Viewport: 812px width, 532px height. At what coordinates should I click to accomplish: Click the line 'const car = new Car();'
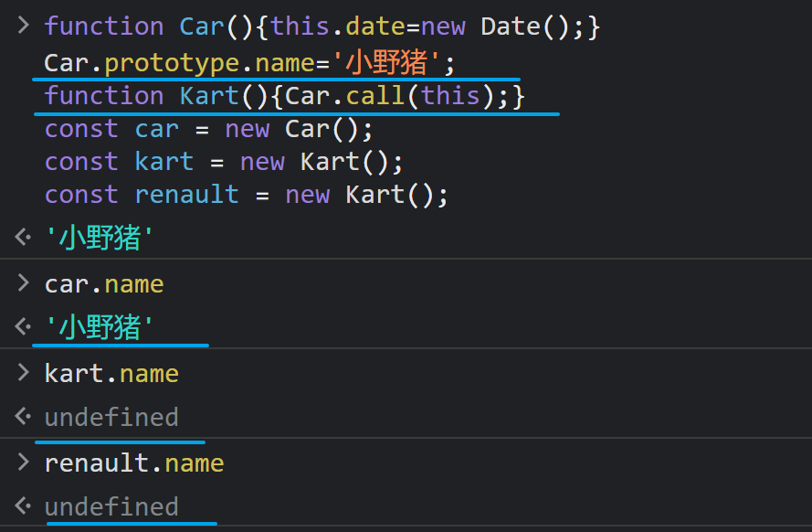click(208, 129)
